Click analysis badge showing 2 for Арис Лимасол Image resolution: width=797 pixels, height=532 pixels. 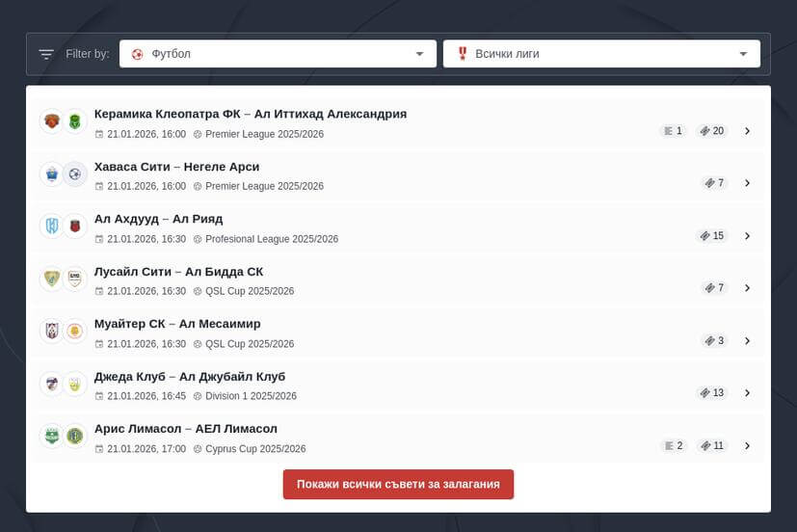click(x=673, y=446)
